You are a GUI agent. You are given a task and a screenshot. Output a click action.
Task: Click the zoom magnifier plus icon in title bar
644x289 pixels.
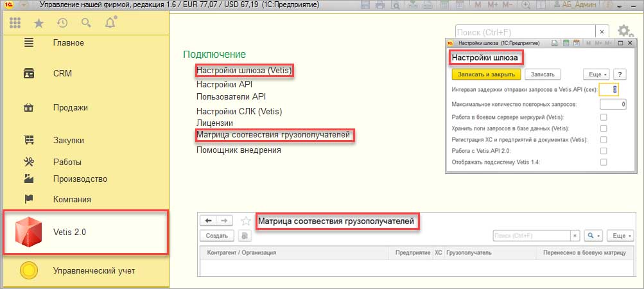coord(525,5)
